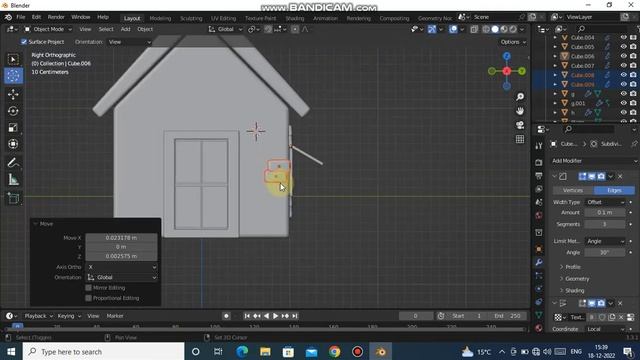Enable Mirror Editing checkbox

[88, 288]
